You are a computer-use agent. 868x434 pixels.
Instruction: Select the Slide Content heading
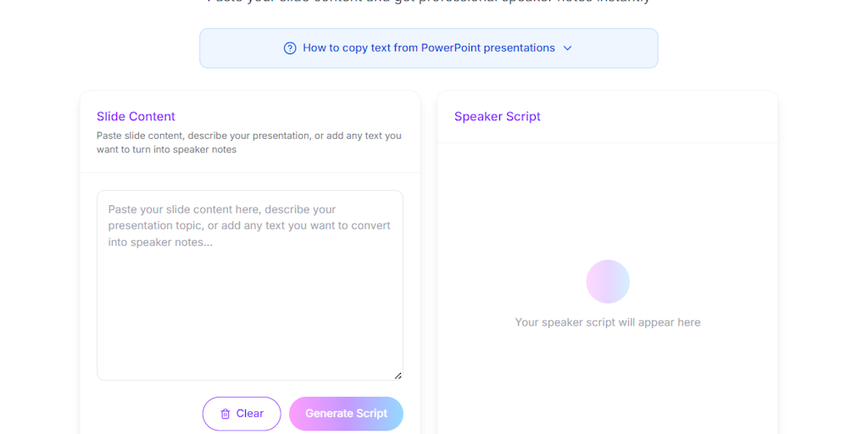pyautogui.click(x=136, y=116)
